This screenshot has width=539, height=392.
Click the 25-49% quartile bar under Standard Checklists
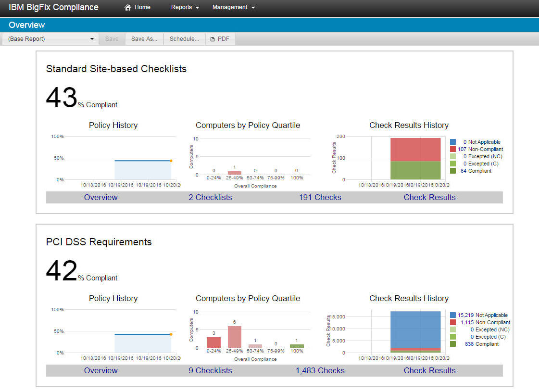(x=234, y=172)
